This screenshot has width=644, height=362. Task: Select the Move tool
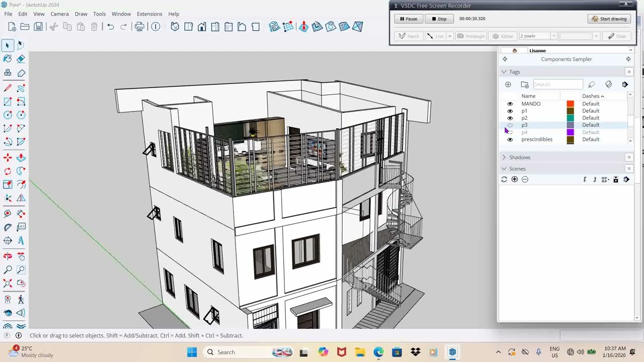[8, 158]
